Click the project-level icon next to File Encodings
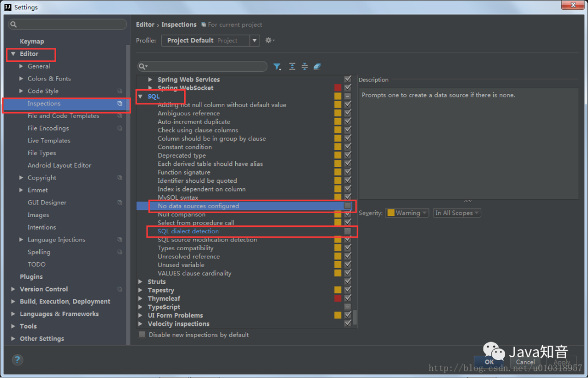588x378 pixels. click(x=120, y=128)
